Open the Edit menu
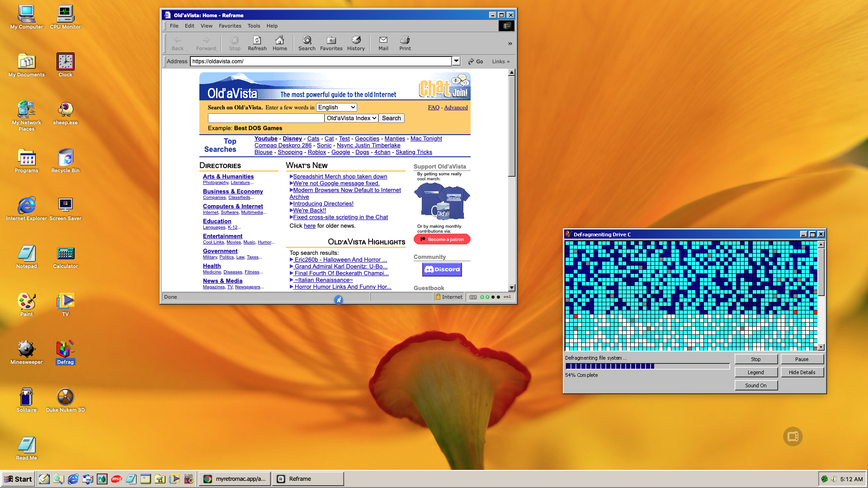 pyautogui.click(x=189, y=26)
